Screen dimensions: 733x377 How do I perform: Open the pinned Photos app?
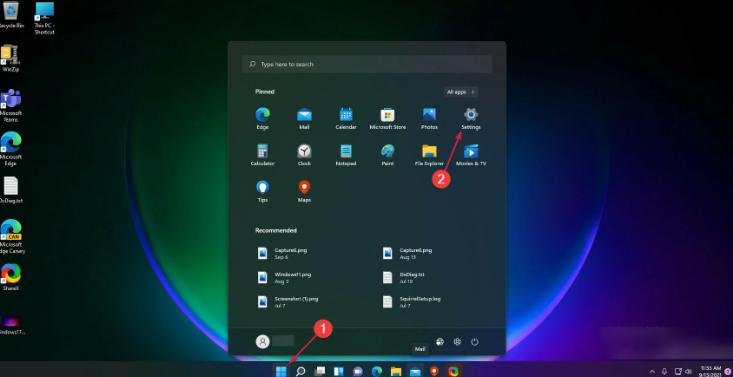(x=429, y=118)
